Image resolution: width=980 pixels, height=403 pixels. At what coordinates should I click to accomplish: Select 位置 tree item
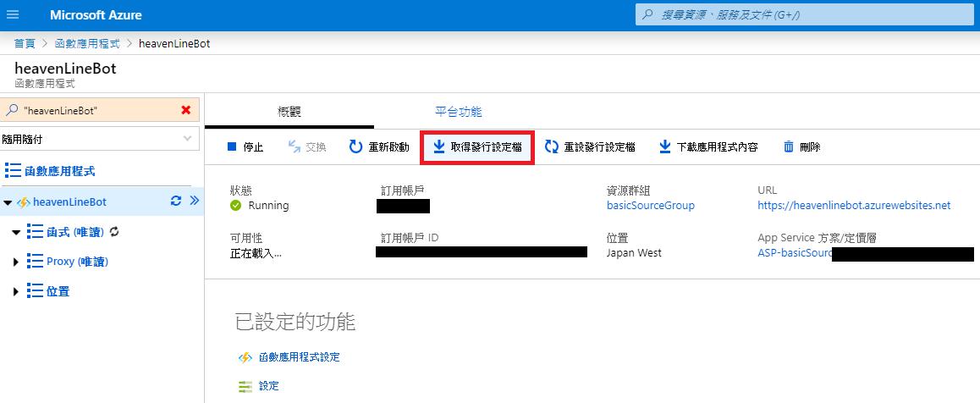(x=58, y=291)
